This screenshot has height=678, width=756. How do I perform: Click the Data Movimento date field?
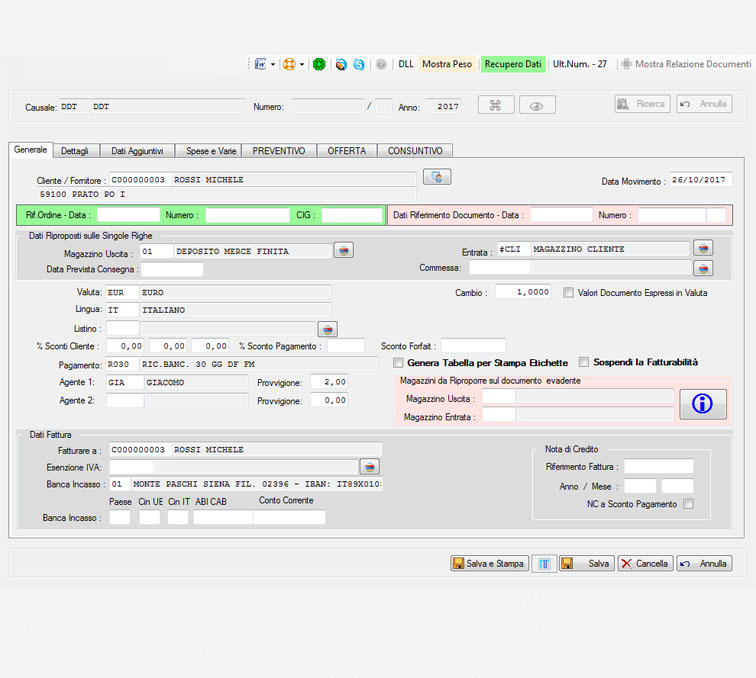tap(701, 179)
